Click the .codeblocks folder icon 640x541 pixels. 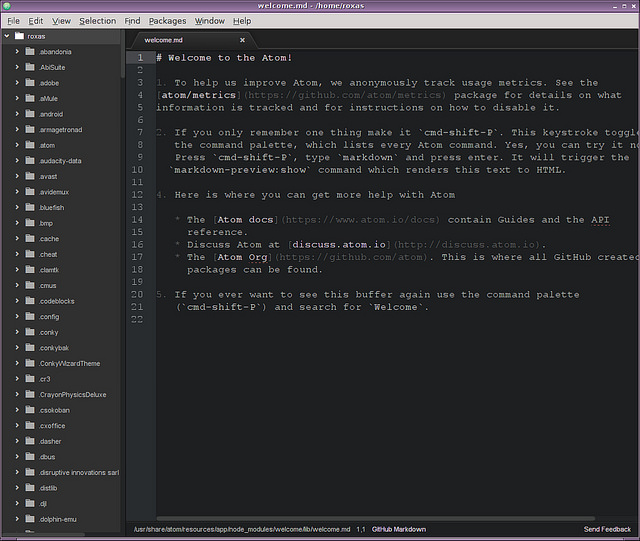30,301
